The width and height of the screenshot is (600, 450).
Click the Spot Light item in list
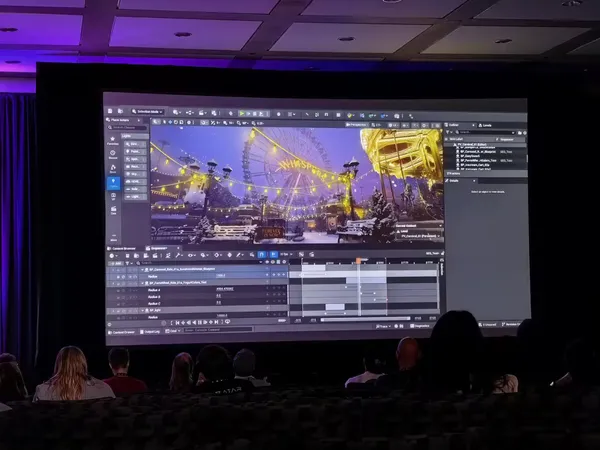pyautogui.click(x=135, y=159)
